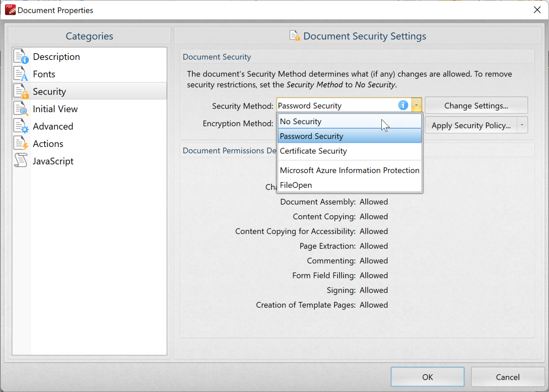The height and width of the screenshot is (392, 549).
Task: Click the Advanced gear icon
Action: [21, 126]
